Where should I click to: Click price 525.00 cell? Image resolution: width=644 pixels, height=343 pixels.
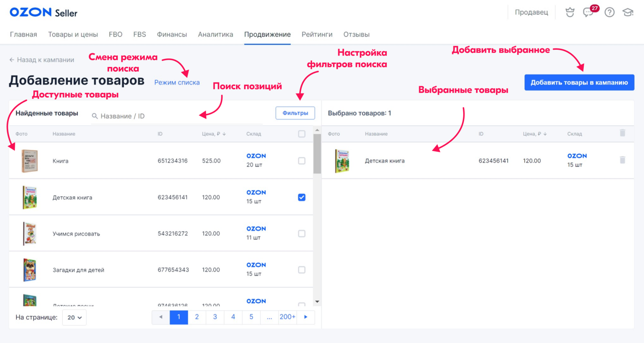(211, 161)
